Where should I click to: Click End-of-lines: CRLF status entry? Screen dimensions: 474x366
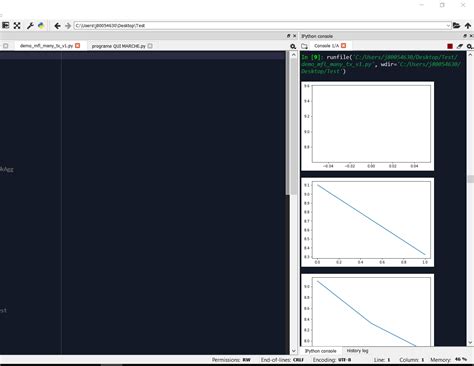282,360
